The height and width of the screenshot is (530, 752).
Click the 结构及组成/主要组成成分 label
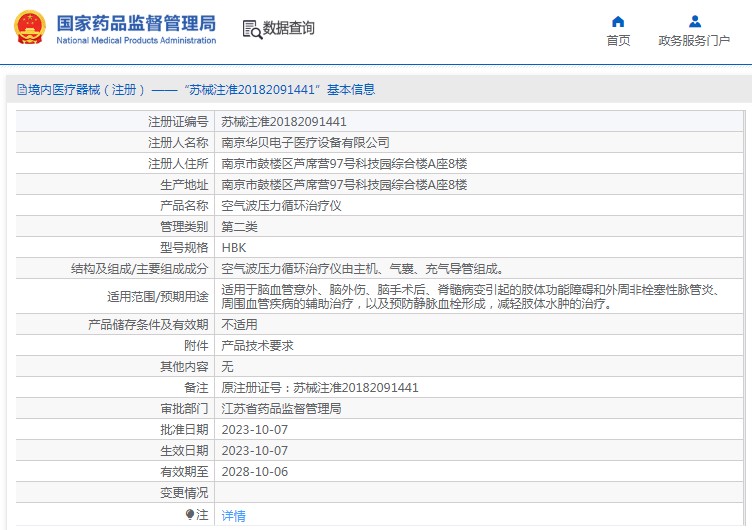coord(140,269)
